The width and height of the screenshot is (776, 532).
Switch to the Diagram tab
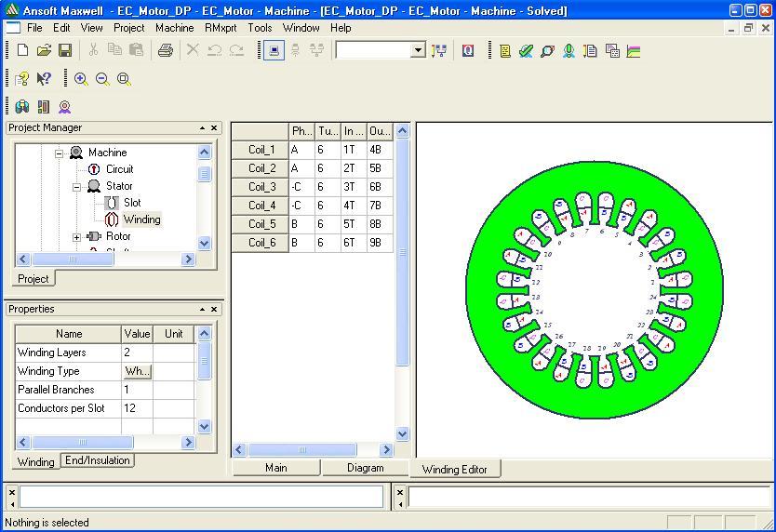(x=366, y=468)
